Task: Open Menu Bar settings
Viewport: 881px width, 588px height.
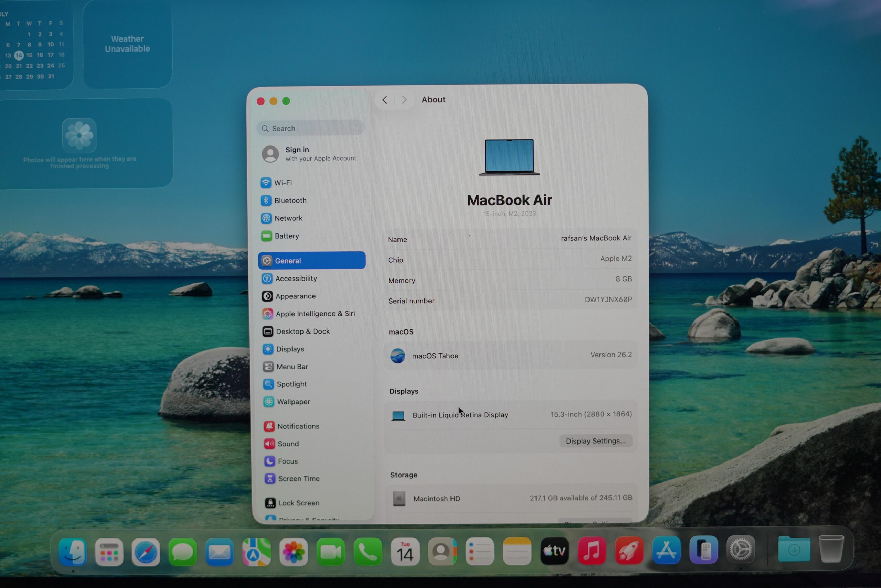Action: (x=314, y=366)
